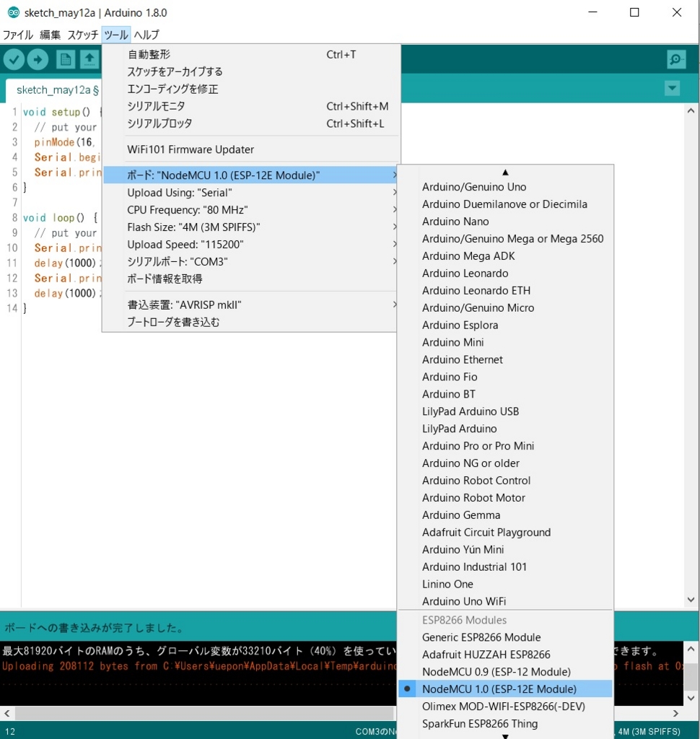This screenshot has width=700, height=739.
Task: Select SparkFun ESP8266 Thing board
Action: (x=505, y=723)
